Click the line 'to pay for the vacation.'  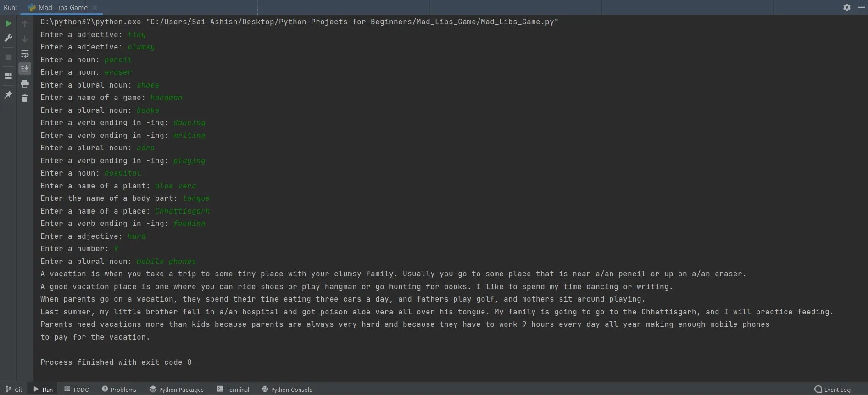(x=95, y=337)
